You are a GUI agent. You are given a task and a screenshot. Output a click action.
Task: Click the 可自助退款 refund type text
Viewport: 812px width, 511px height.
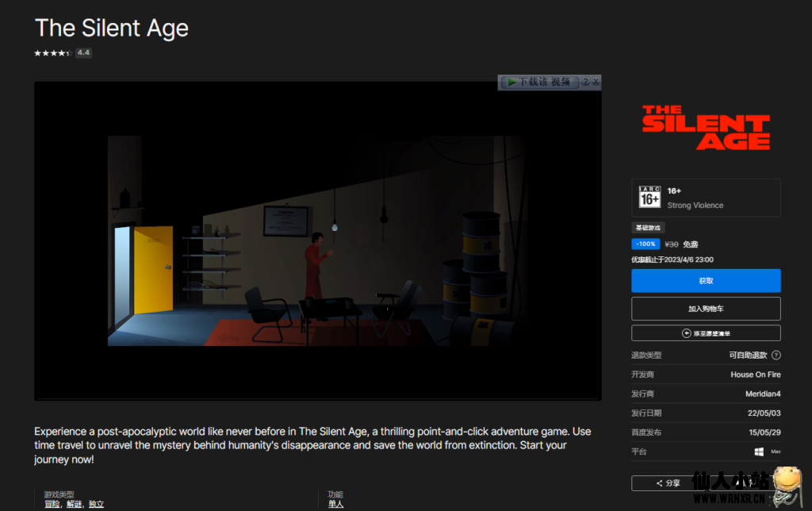[x=748, y=355]
